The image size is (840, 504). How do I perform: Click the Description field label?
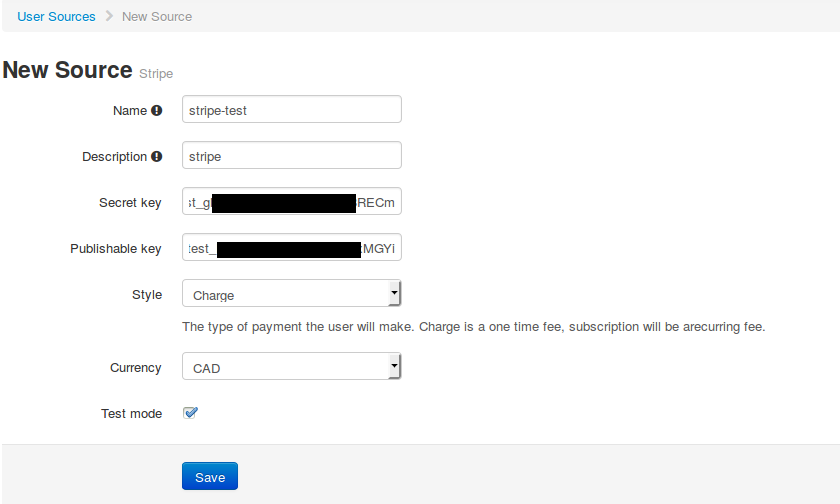[x=114, y=156]
